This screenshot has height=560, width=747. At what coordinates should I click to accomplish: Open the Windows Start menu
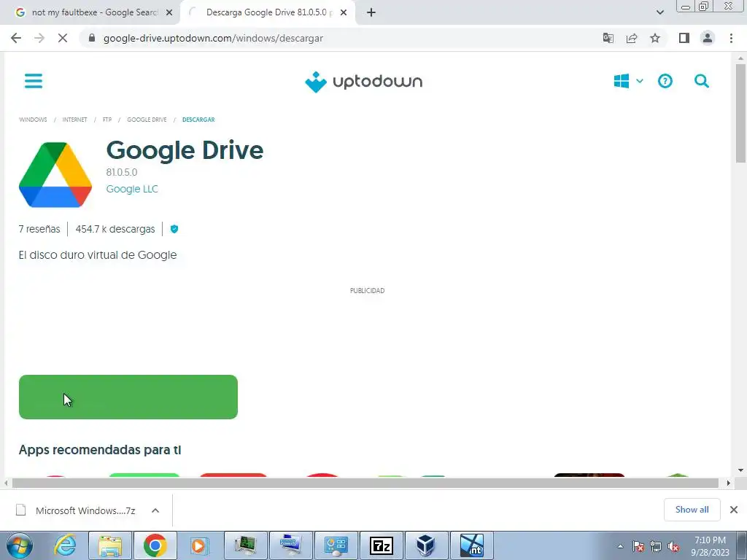coord(20,545)
